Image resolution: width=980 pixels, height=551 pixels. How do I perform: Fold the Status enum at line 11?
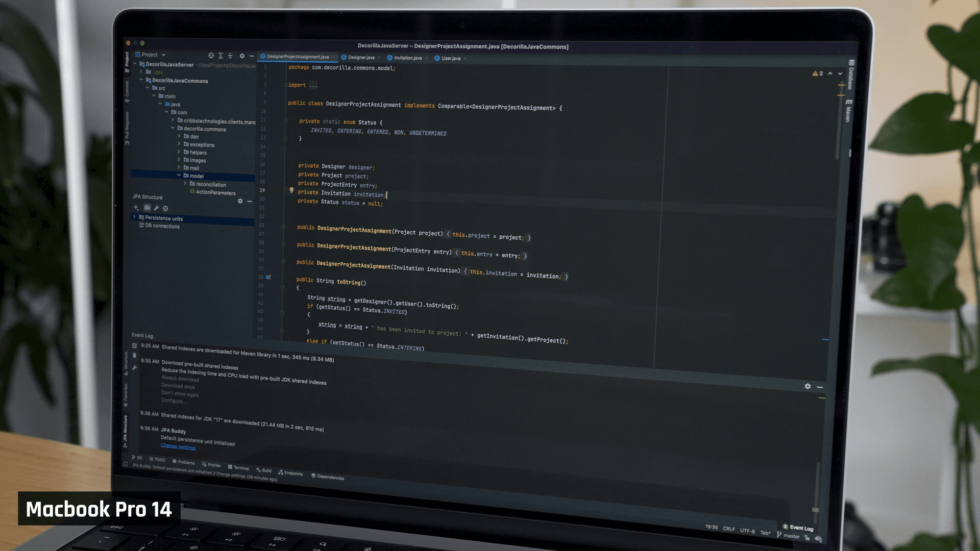pyautogui.click(x=286, y=121)
